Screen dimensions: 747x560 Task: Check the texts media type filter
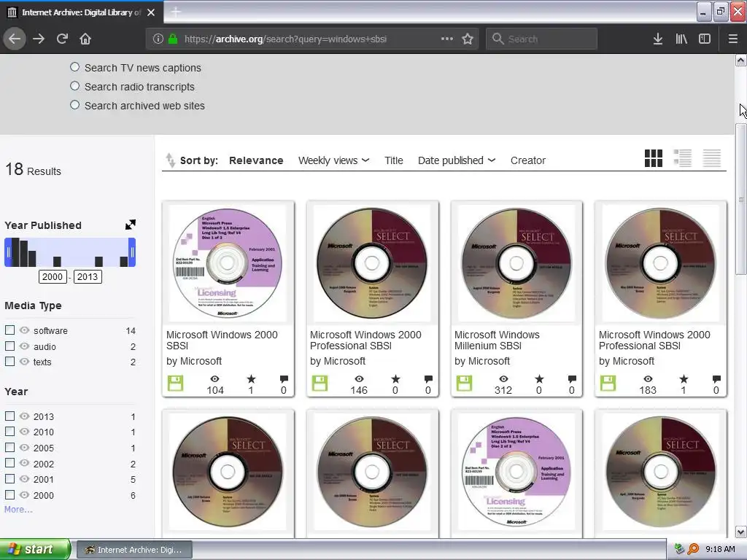point(9,362)
